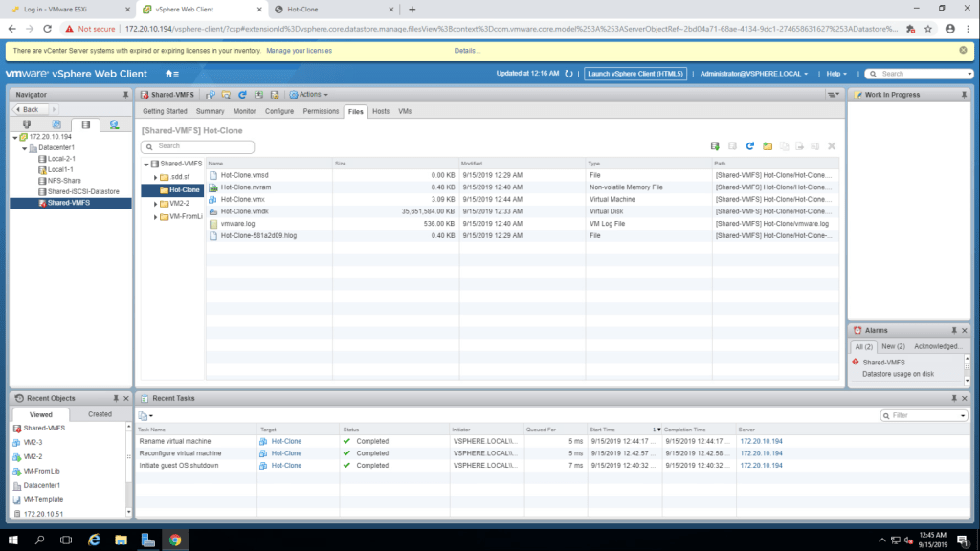Open Internet Explorer from the Windows taskbar
The image size is (980, 551).
click(94, 540)
